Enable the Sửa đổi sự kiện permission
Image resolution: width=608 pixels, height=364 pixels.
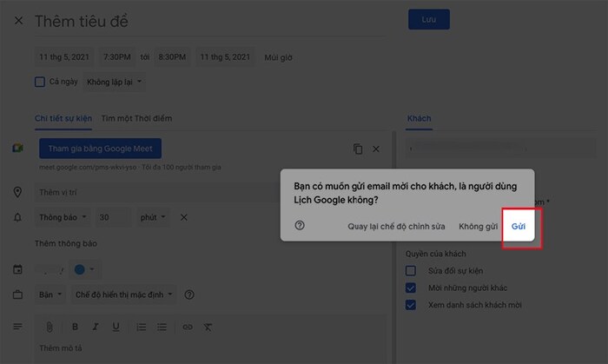click(x=411, y=270)
